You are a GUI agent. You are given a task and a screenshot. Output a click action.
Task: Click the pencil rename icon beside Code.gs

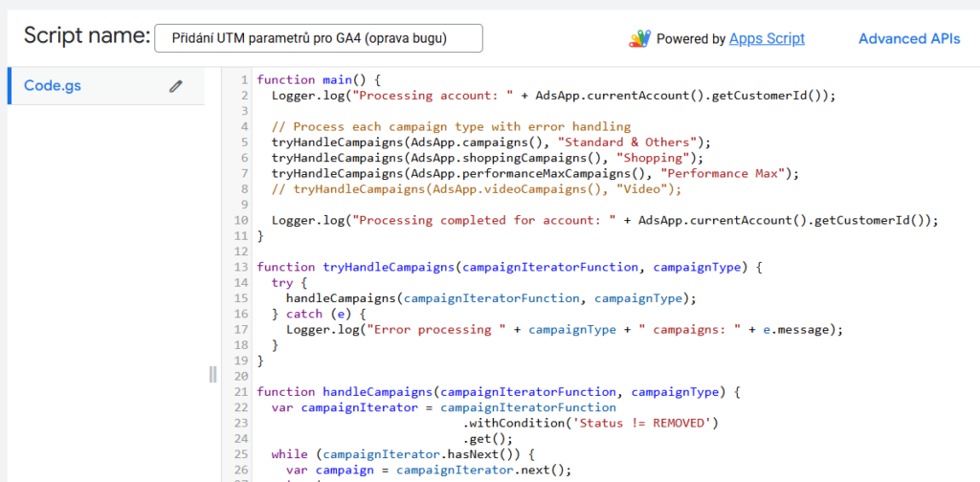click(x=176, y=86)
